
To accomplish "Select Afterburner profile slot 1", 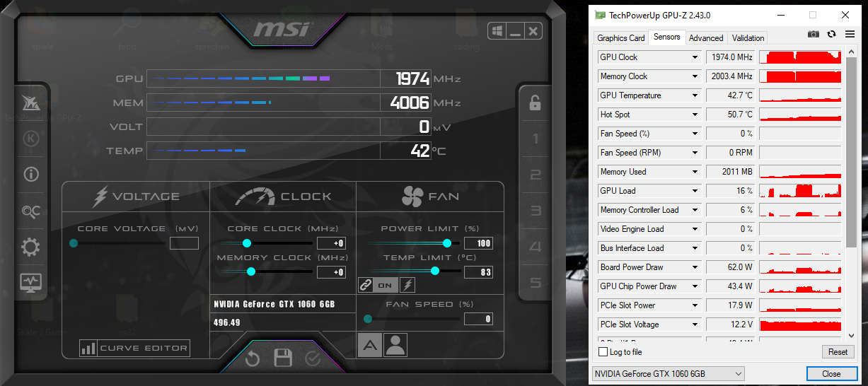I will [536, 139].
